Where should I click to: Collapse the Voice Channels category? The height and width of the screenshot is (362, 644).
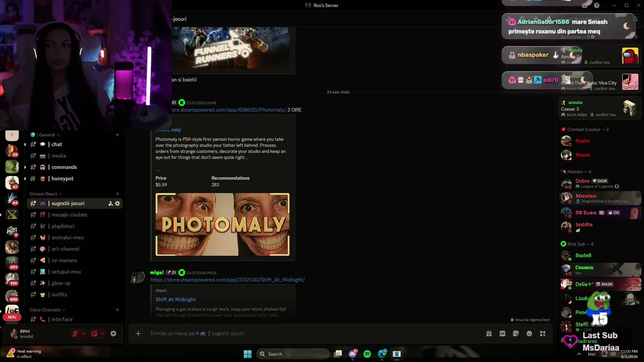[47, 310]
